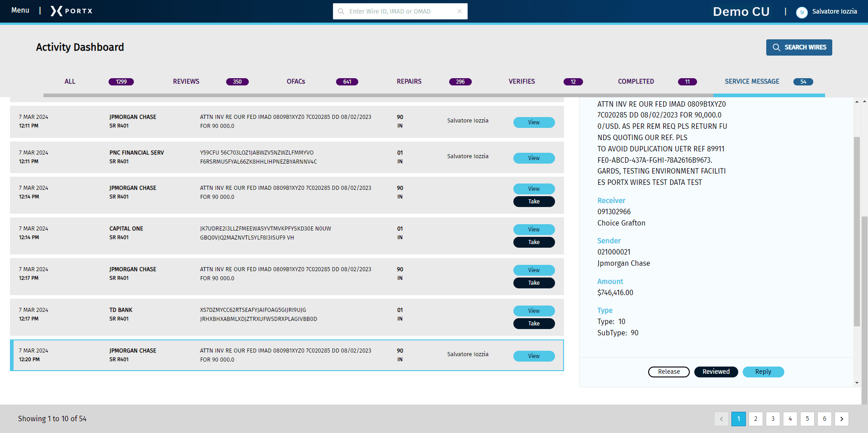Image resolution: width=868 pixels, height=433 pixels.
Task: Click the sender routing number 021000021
Action: pos(614,252)
